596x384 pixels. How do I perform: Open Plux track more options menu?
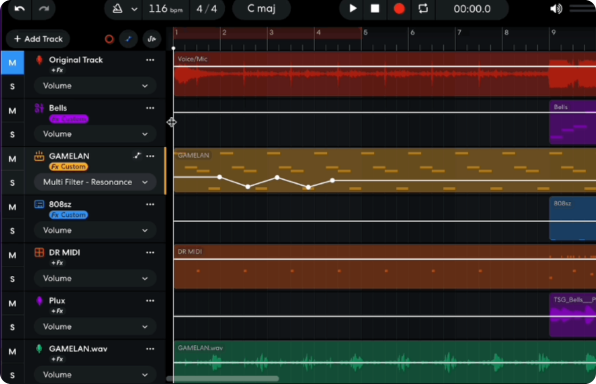(150, 301)
